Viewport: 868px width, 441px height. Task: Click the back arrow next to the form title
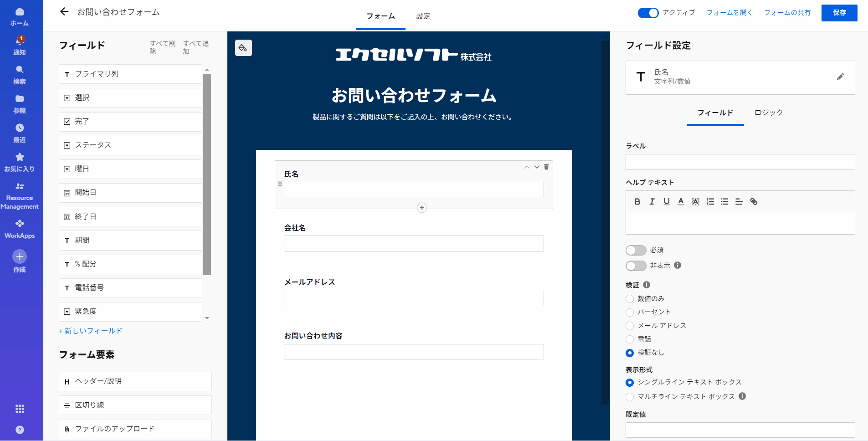[x=64, y=12]
